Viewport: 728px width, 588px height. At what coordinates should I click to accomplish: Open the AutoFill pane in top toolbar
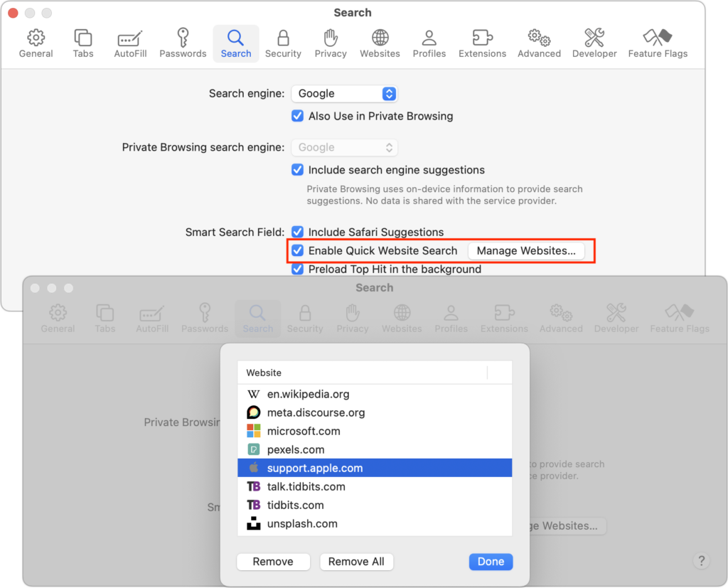[x=129, y=43]
